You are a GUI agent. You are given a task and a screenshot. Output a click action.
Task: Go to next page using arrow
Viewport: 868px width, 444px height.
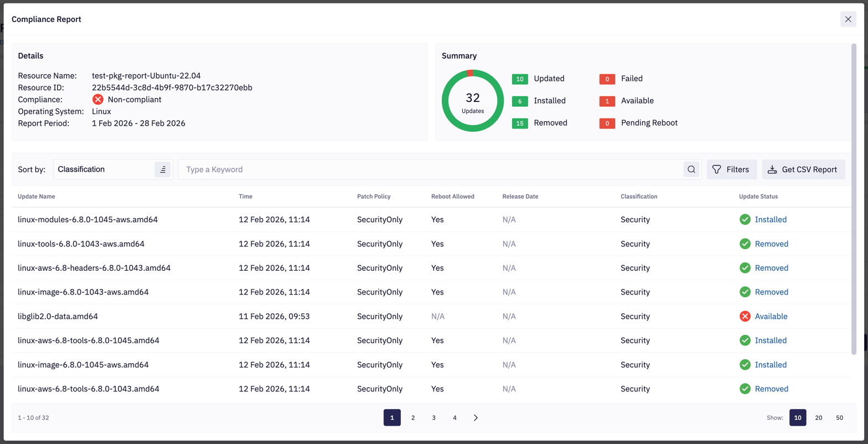click(x=476, y=418)
